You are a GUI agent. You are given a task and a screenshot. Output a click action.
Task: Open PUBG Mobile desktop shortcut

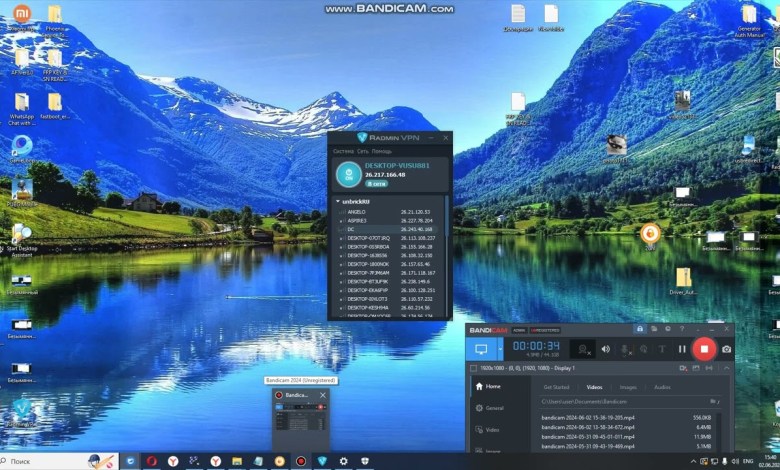click(x=22, y=193)
